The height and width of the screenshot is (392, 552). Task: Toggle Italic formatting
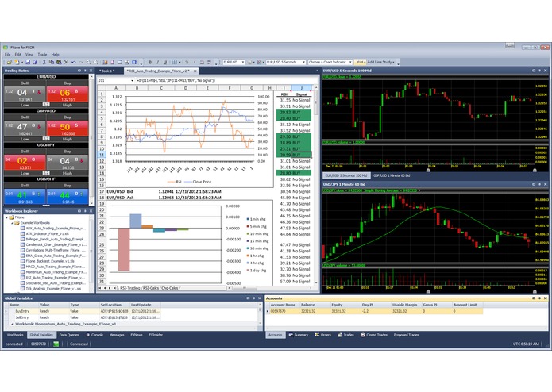pyautogui.click(x=157, y=62)
